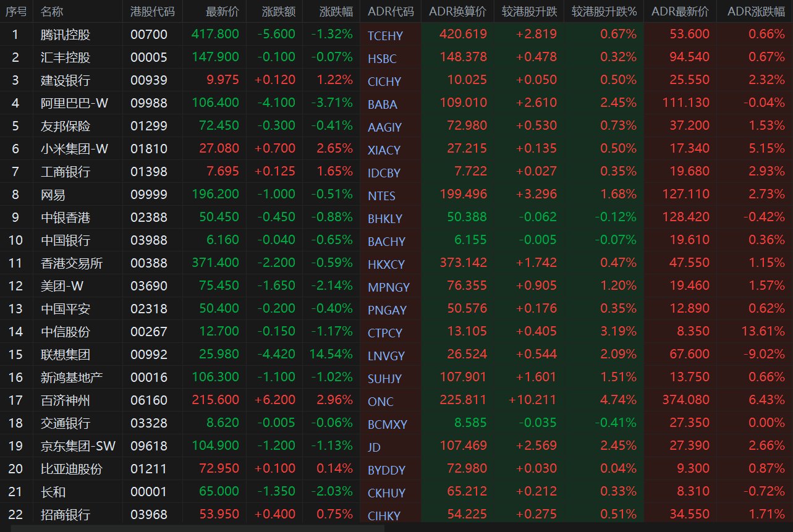Select the 中银香港 stock name
793x532 pixels.
[66, 217]
